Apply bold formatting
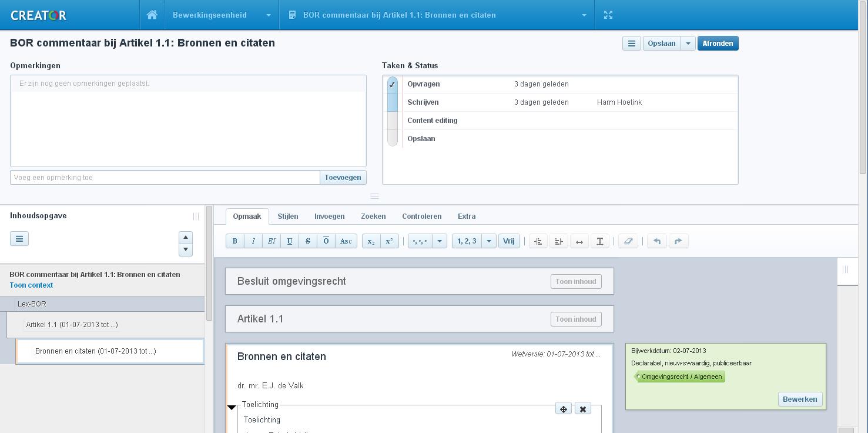Viewport: 868px width, 433px height. click(x=235, y=241)
